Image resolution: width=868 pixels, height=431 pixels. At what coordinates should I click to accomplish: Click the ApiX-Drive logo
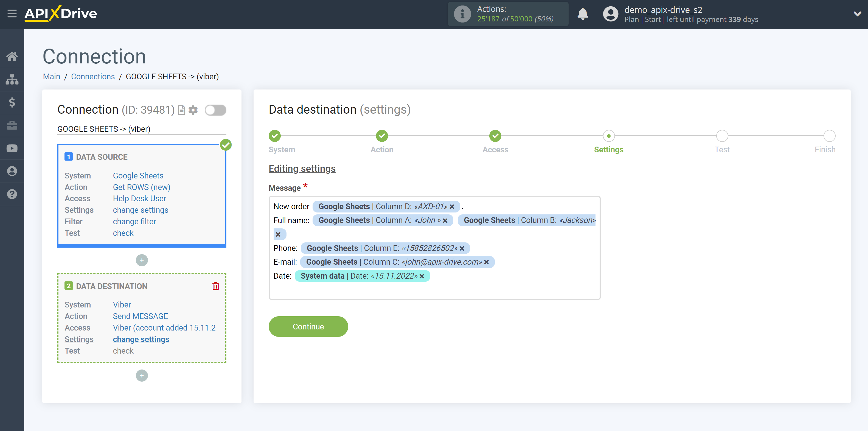[x=61, y=13]
